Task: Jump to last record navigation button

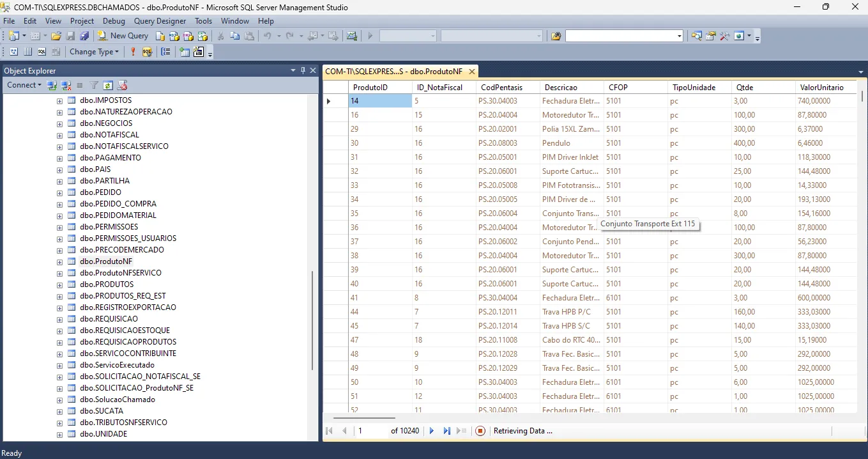Action: [x=447, y=431]
